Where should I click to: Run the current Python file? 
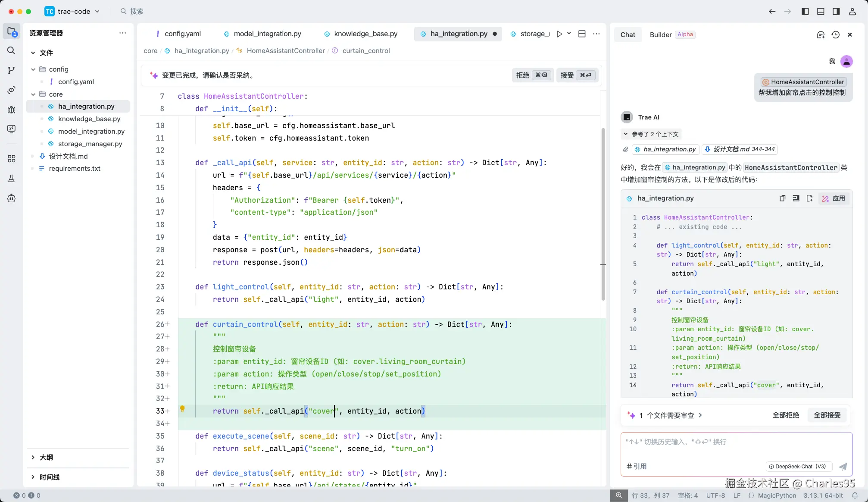(x=559, y=33)
